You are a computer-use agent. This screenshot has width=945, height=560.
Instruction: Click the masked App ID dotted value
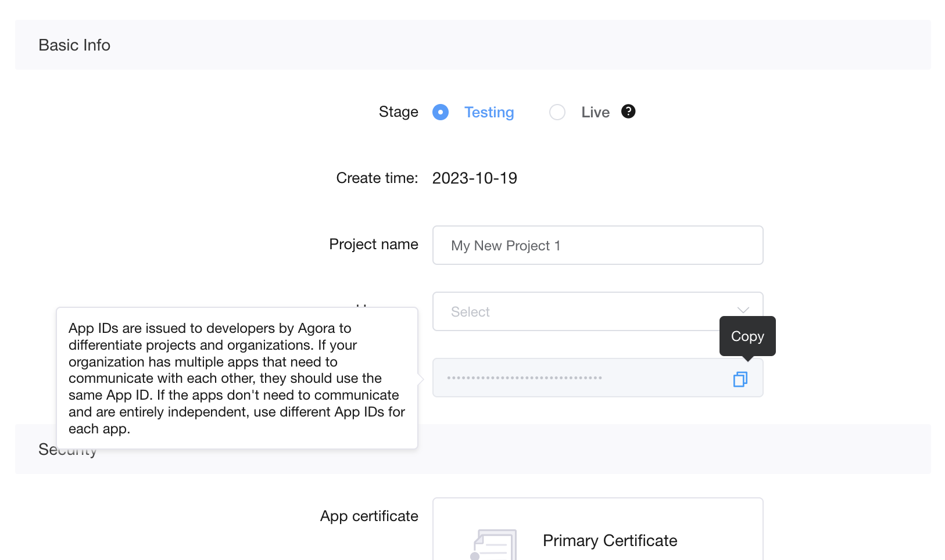pyautogui.click(x=524, y=378)
